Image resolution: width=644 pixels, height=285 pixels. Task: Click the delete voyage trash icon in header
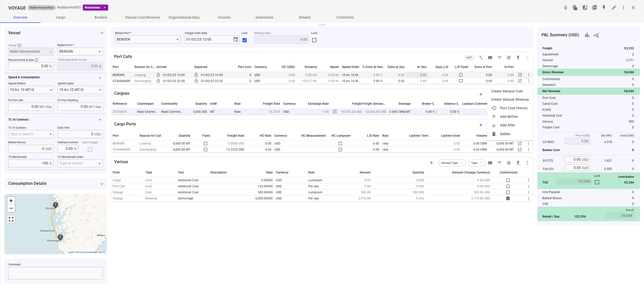pos(565,8)
